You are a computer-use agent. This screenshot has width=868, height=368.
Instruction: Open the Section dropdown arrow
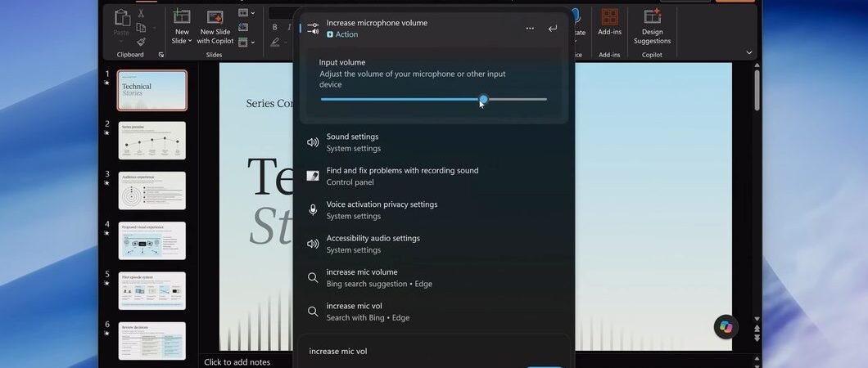click(x=253, y=42)
